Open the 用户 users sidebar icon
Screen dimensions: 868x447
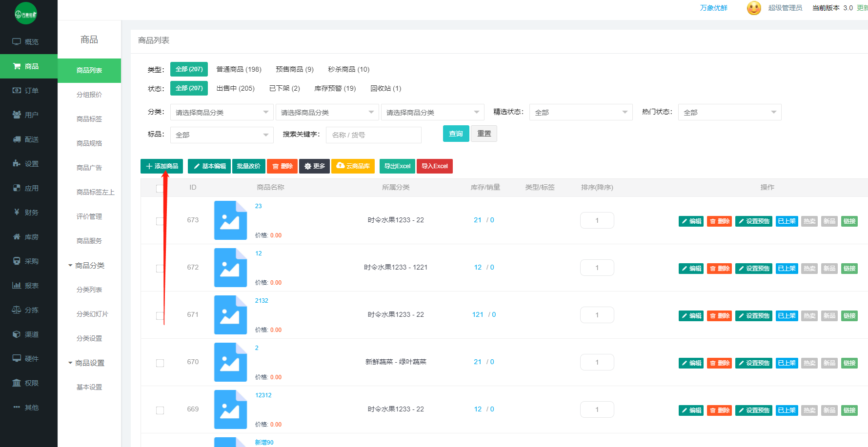coord(17,115)
